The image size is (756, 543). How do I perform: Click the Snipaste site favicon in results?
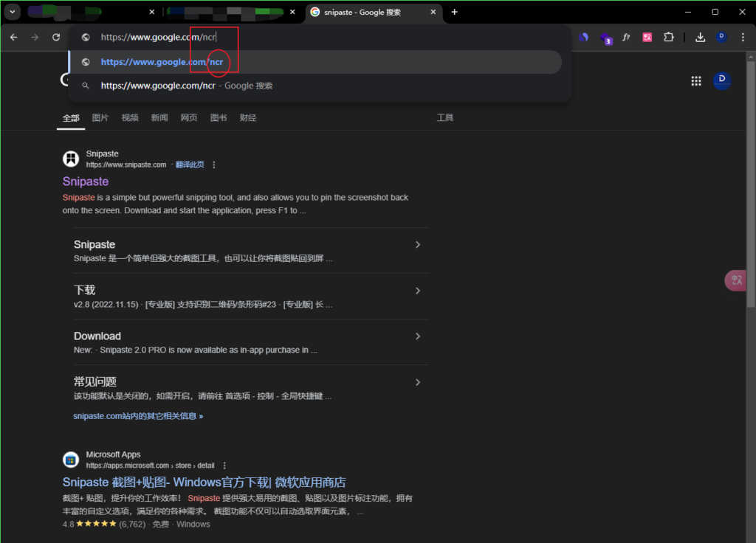click(70, 159)
